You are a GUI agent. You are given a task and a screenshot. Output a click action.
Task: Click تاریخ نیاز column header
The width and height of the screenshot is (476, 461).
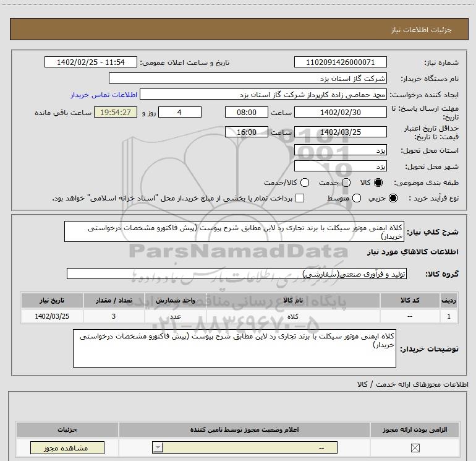click(x=52, y=300)
